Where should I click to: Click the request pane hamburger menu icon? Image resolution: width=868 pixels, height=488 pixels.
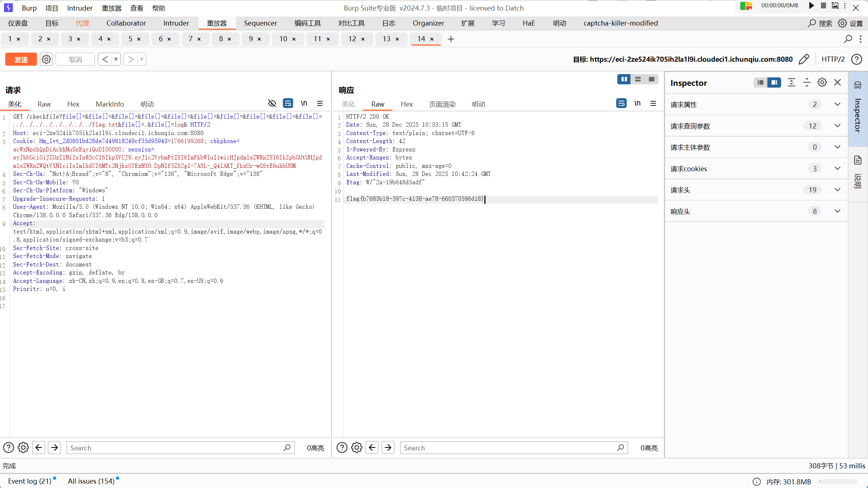tap(320, 104)
